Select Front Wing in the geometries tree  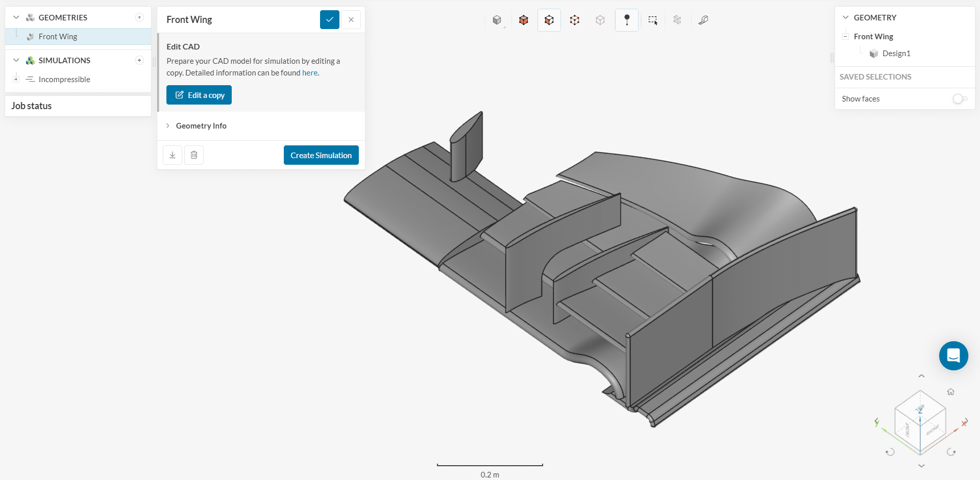tap(58, 37)
